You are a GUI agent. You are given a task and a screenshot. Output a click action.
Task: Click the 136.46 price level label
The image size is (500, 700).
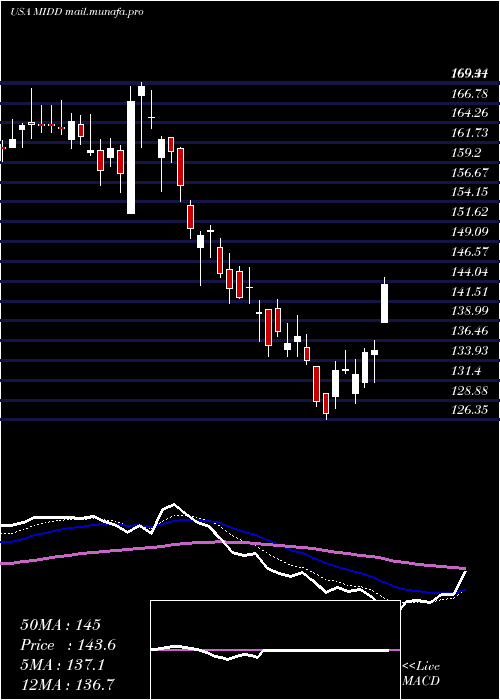(x=470, y=331)
